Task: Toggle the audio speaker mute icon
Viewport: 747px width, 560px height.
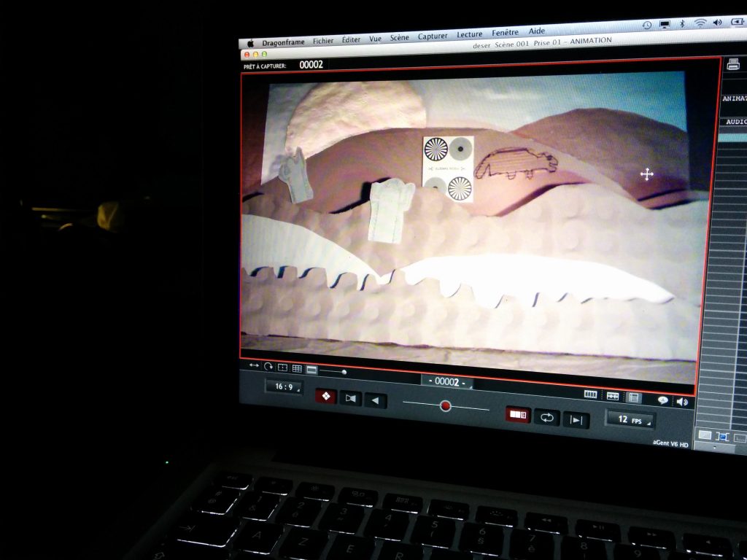Action: pyautogui.click(x=682, y=401)
